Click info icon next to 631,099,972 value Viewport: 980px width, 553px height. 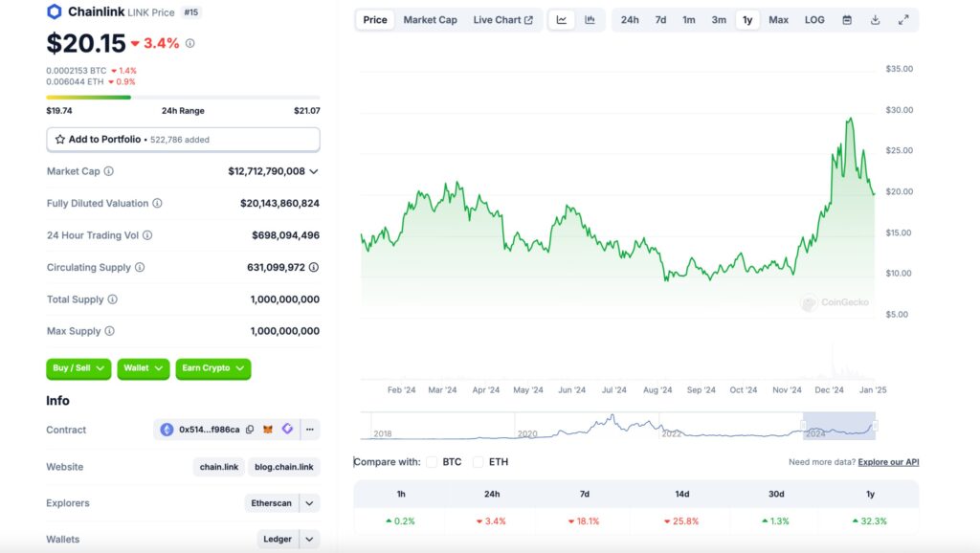(x=314, y=268)
